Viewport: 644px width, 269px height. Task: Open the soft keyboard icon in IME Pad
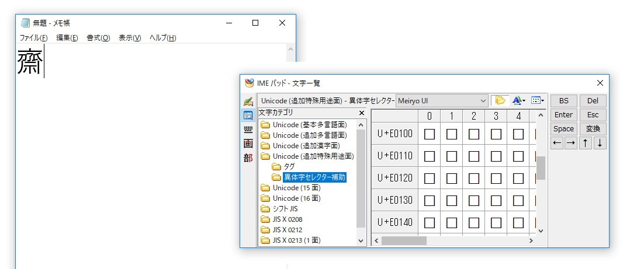tap(248, 130)
